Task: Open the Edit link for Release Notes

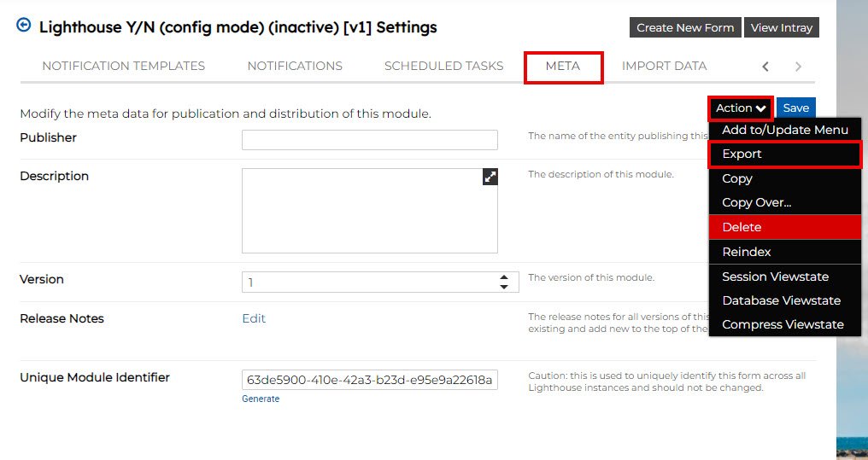Action: pyautogui.click(x=254, y=318)
